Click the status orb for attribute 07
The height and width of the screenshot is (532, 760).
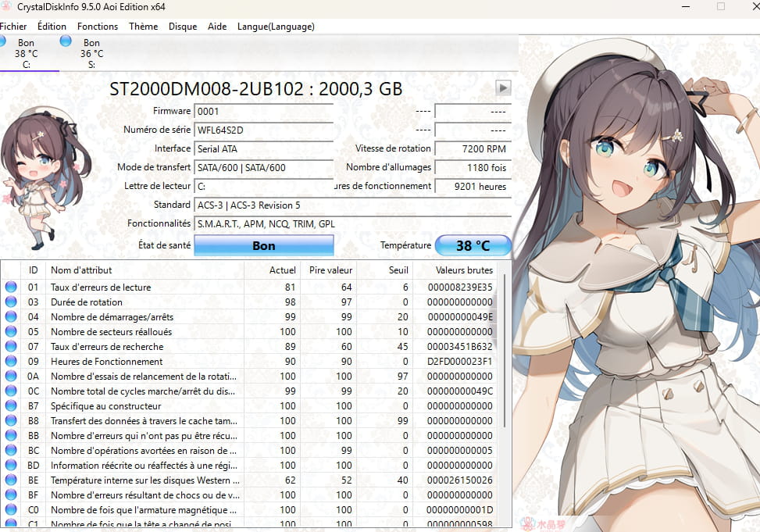[11, 346]
